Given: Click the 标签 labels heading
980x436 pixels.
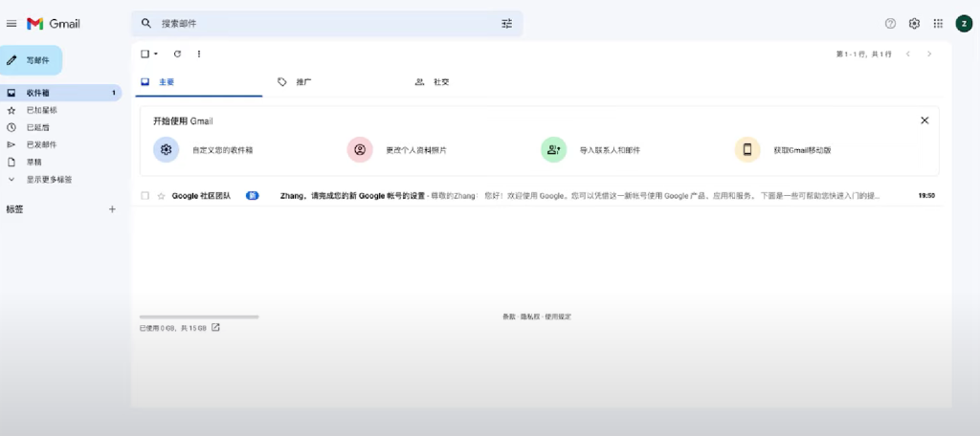Looking at the screenshot, I should click(x=14, y=209).
